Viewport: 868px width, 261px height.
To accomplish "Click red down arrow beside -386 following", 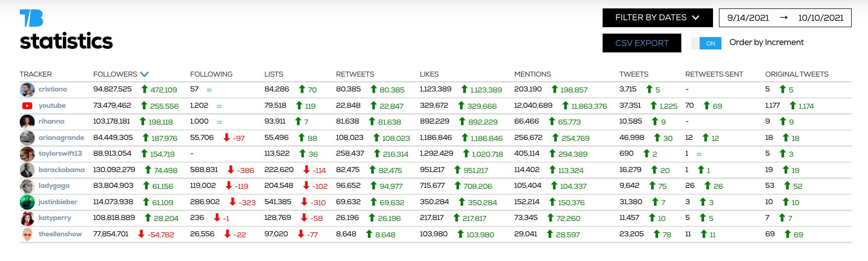I will (x=230, y=170).
